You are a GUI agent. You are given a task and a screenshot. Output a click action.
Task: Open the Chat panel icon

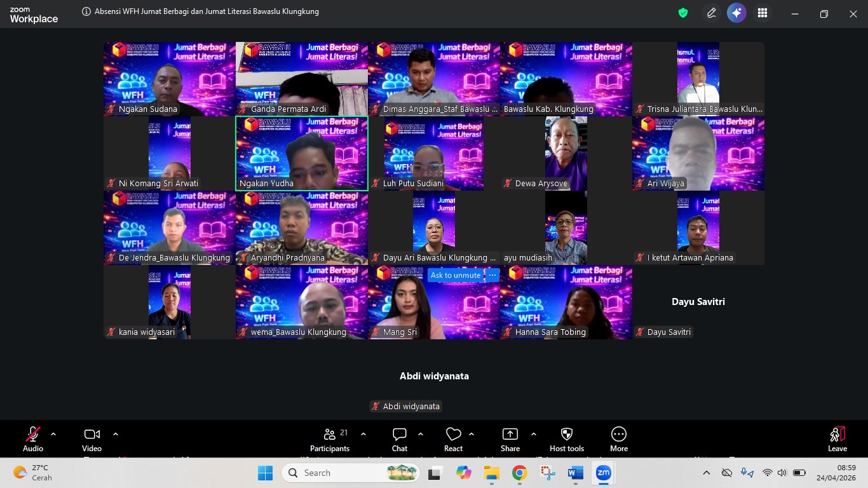click(x=399, y=435)
